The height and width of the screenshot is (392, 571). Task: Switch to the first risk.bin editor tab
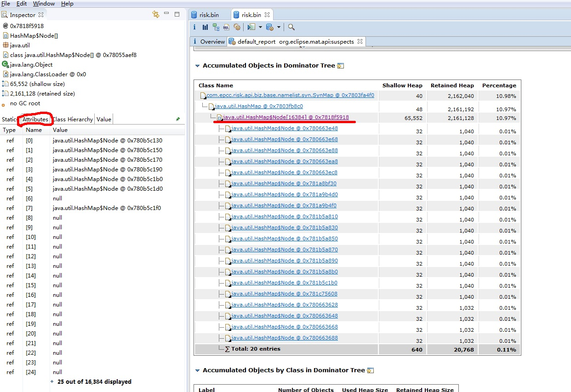[x=209, y=15]
